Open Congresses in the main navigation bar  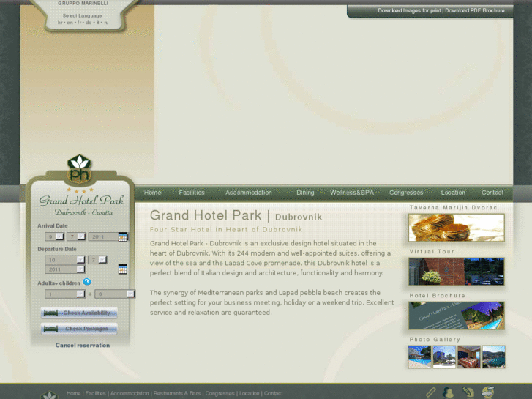pyautogui.click(x=406, y=193)
